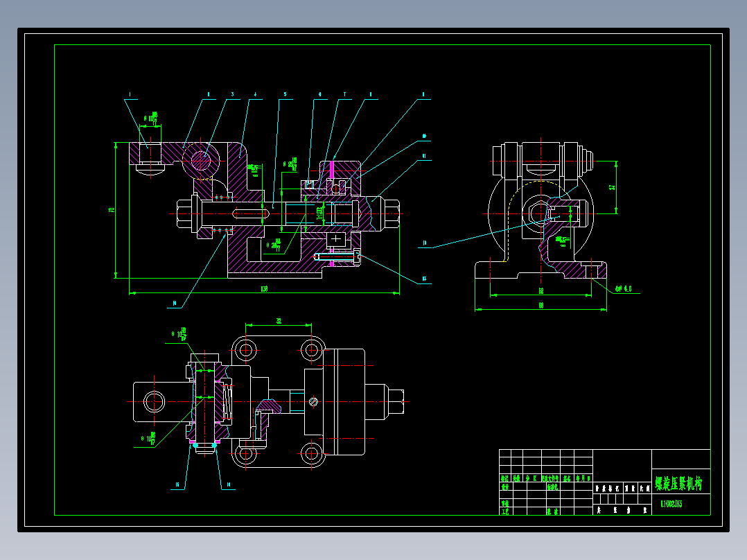Select the upper-left mounting hole in the plan view
The image size is (747, 560).
point(245,350)
